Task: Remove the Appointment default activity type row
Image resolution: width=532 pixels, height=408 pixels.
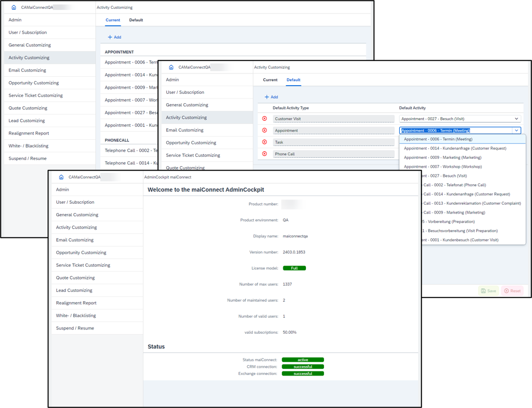Action: [265, 130]
